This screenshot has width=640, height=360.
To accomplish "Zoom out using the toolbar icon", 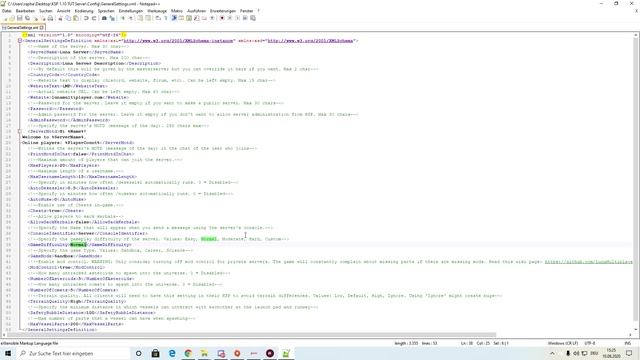I will pyautogui.click(x=131, y=18).
